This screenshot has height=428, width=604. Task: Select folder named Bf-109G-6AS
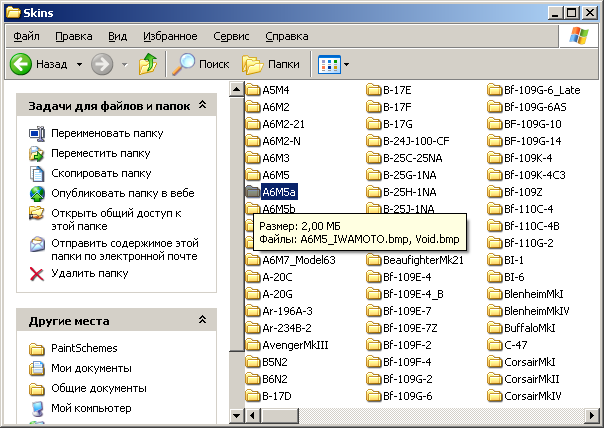point(535,107)
